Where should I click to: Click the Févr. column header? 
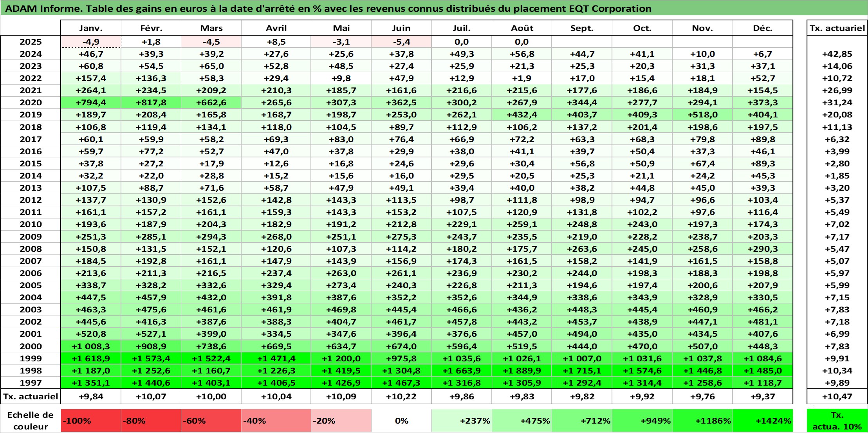pos(151,28)
